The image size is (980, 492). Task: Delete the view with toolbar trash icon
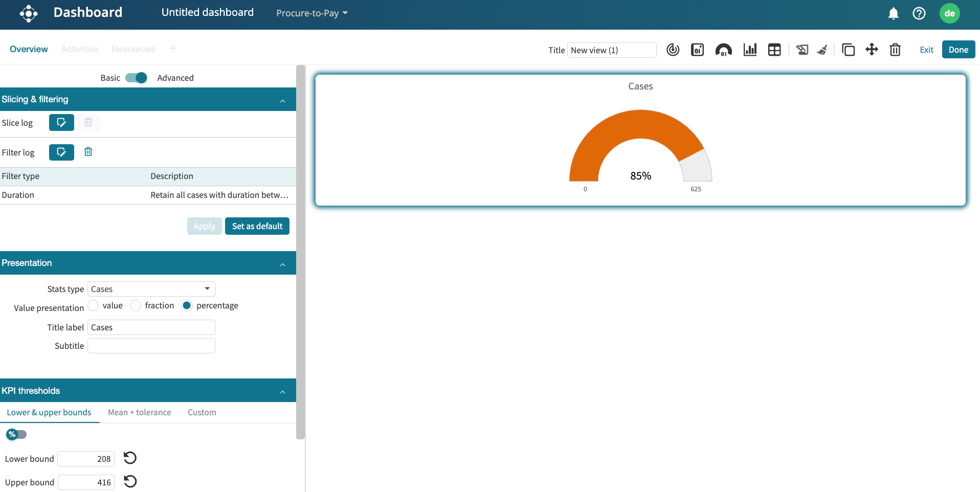(x=895, y=50)
